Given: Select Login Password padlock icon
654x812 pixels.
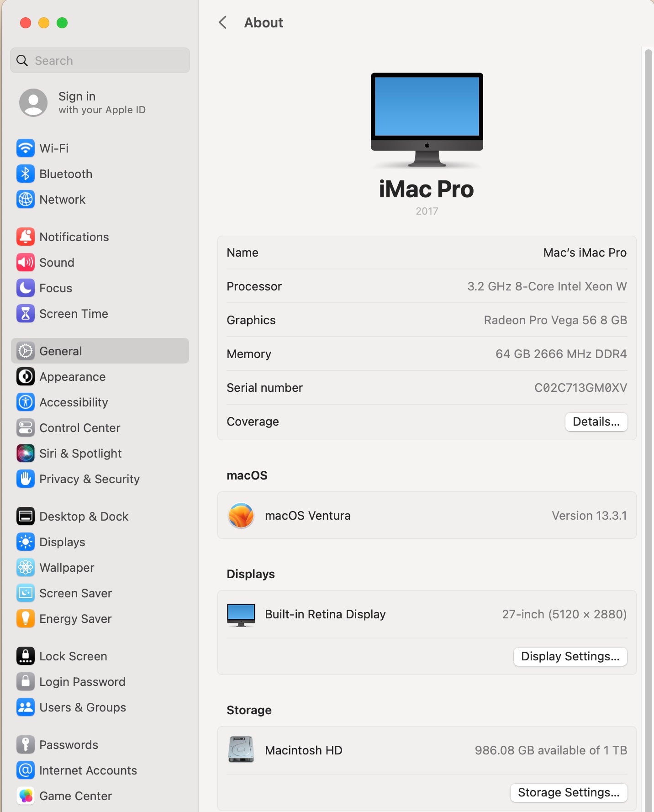Looking at the screenshot, I should click(26, 681).
